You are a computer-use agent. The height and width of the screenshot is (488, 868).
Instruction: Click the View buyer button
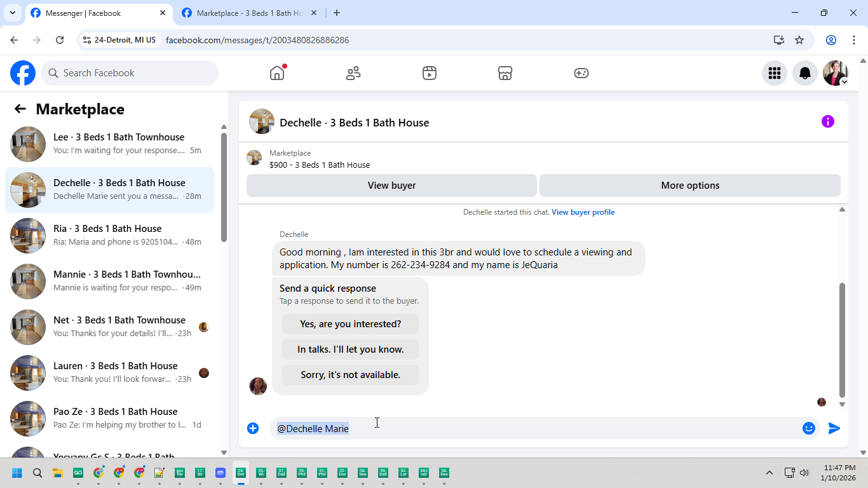pyautogui.click(x=391, y=186)
